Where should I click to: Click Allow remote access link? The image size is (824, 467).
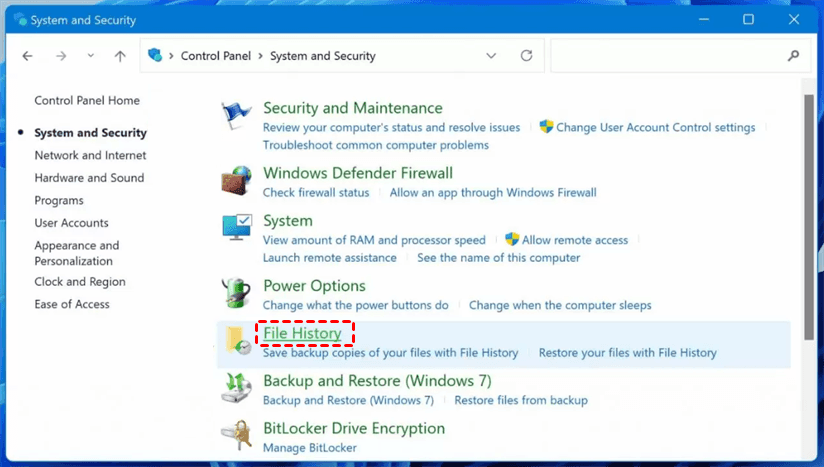pos(574,241)
